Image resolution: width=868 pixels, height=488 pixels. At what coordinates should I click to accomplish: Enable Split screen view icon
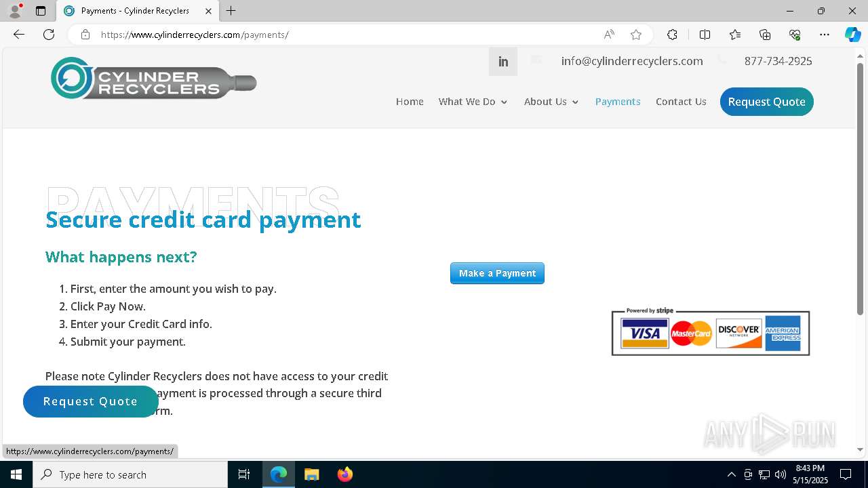(x=705, y=35)
